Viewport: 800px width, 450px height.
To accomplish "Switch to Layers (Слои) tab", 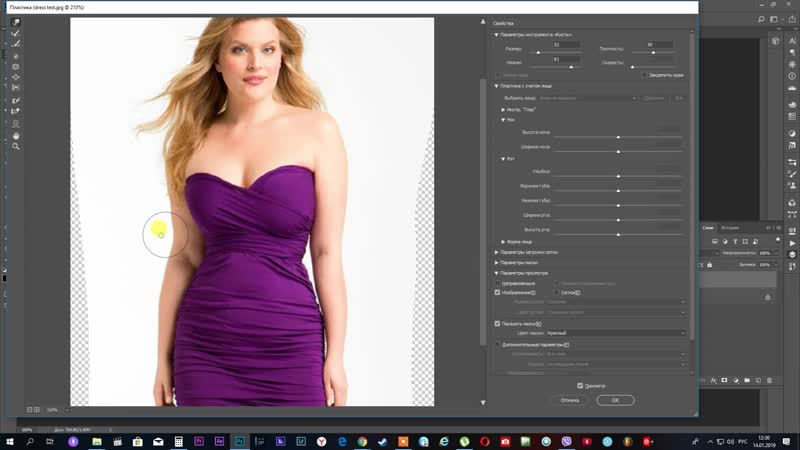I will tap(708, 228).
